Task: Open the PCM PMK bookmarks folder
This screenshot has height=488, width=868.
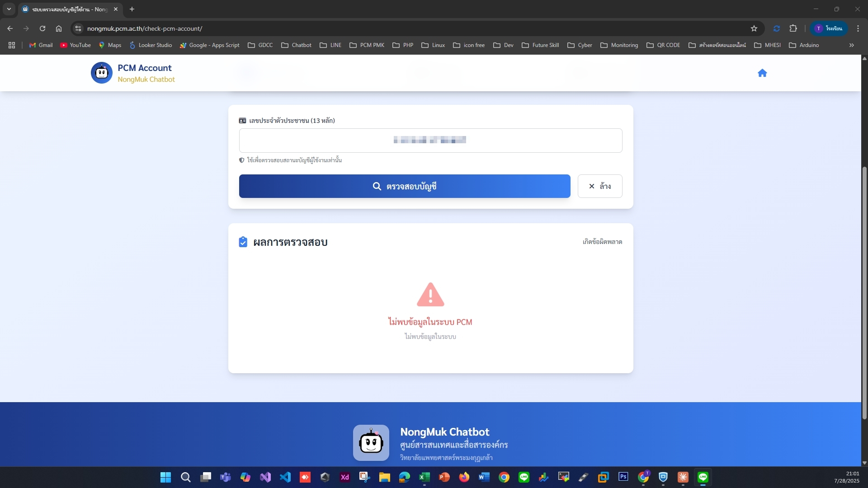Action: (x=367, y=45)
